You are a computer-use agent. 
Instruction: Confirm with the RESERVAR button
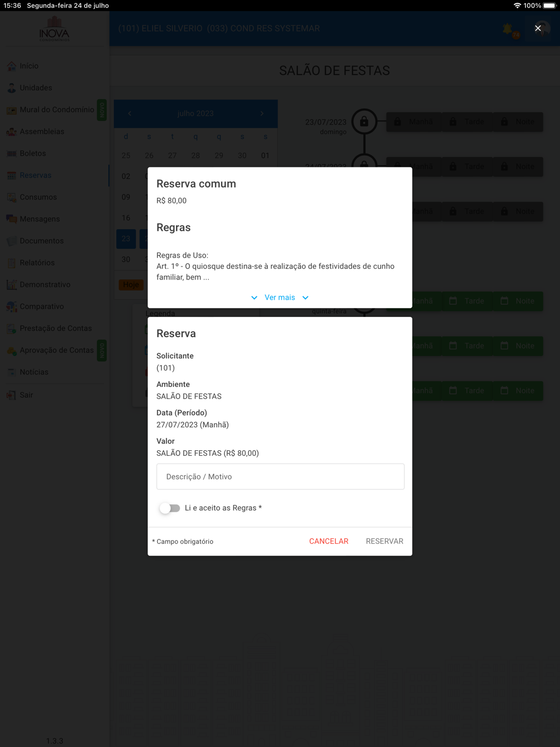385,541
